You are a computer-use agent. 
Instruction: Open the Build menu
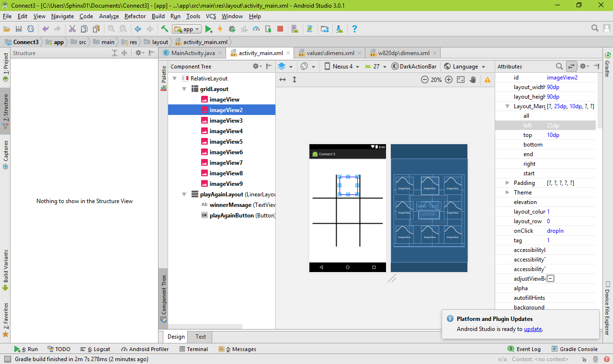pos(158,16)
